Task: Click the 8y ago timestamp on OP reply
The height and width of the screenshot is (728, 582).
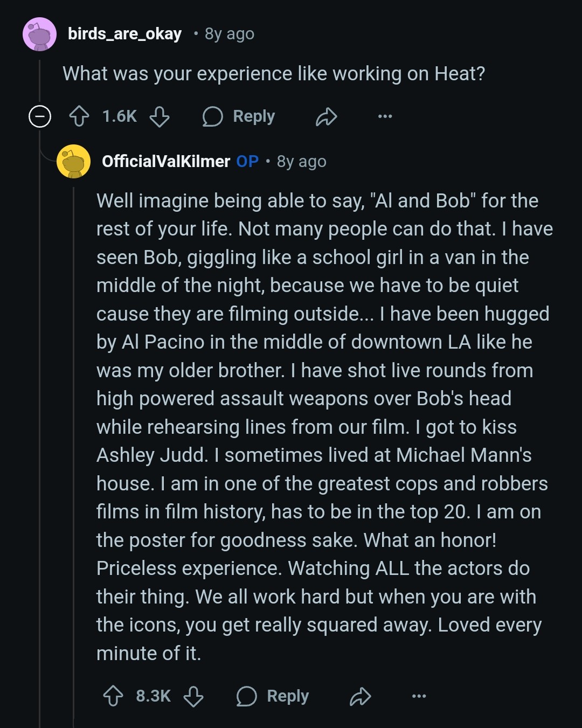Action: (x=302, y=161)
